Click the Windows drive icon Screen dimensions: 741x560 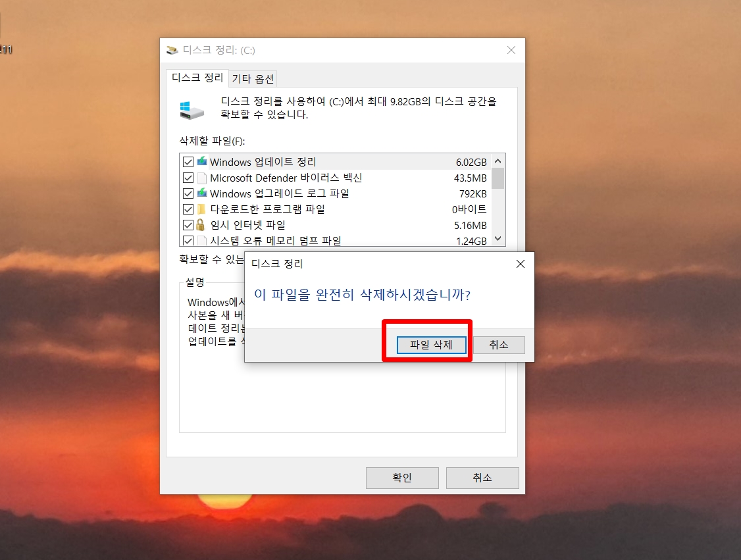[192, 110]
